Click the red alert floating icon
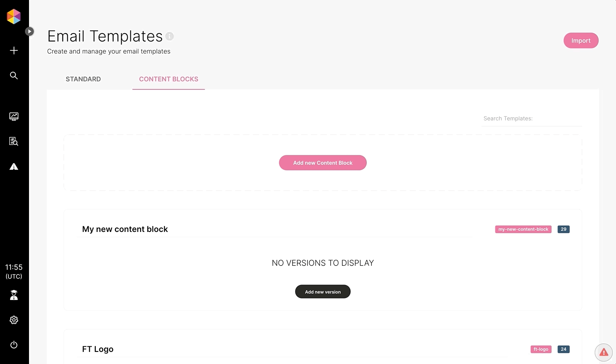 (604, 352)
